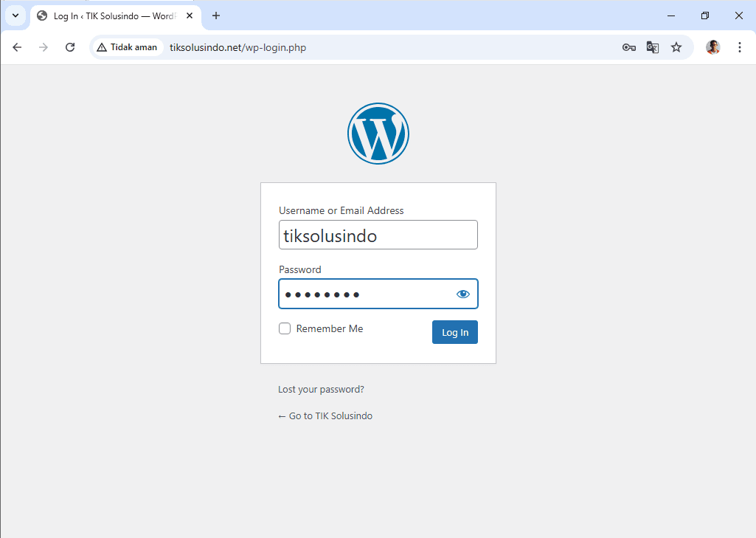The width and height of the screenshot is (756, 538).
Task: Click the Tidak aman security indicator
Action: [127, 47]
